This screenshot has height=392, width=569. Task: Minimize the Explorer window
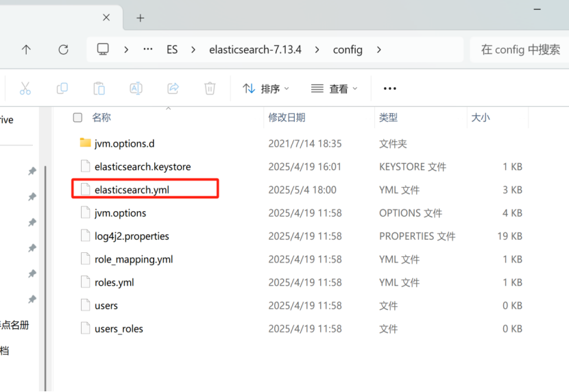pyautogui.click(x=537, y=10)
